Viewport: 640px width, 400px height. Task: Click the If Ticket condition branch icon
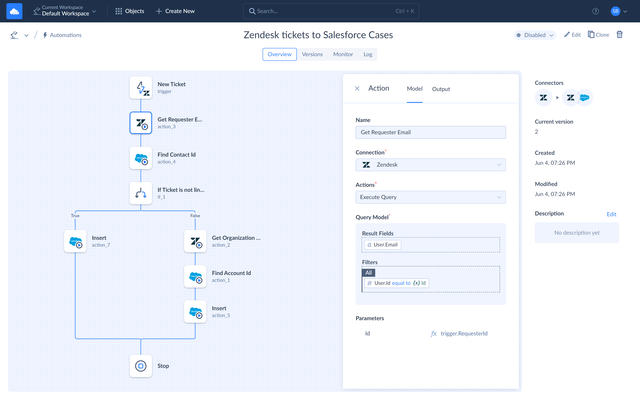(142, 193)
